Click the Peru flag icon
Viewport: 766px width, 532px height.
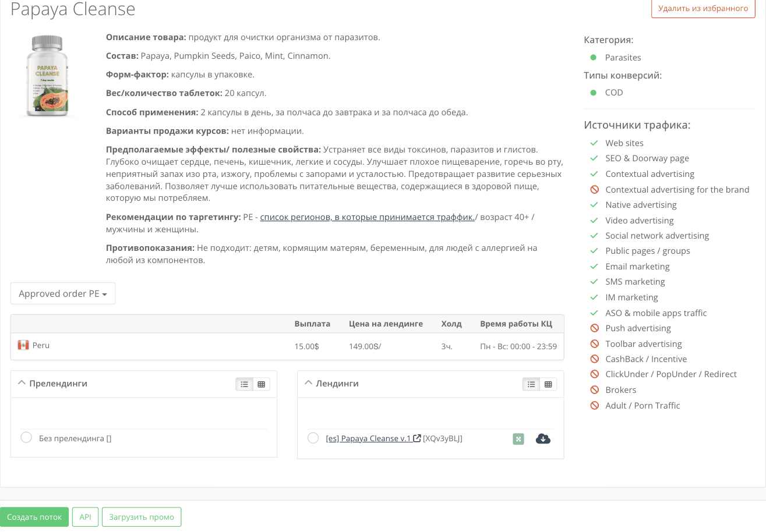pyautogui.click(x=23, y=345)
